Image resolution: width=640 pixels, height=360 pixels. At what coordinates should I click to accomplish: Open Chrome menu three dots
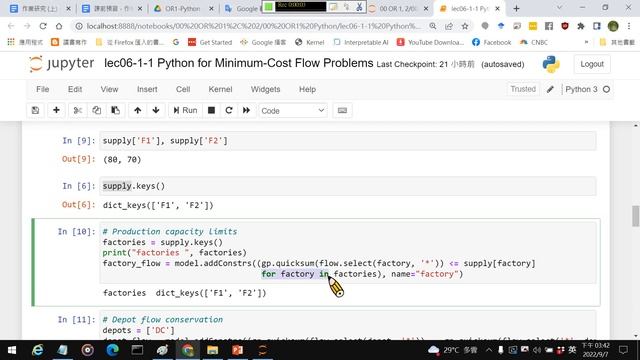pos(629,26)
